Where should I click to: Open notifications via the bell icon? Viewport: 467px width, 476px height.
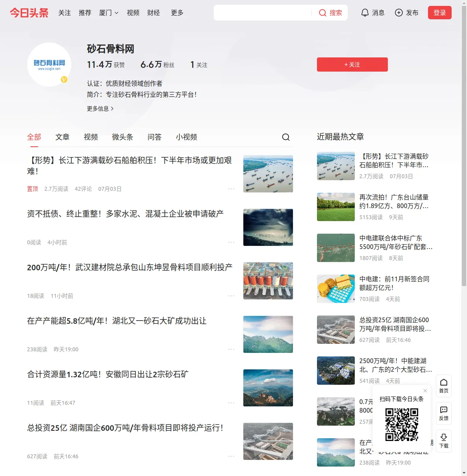coord(365,13)
